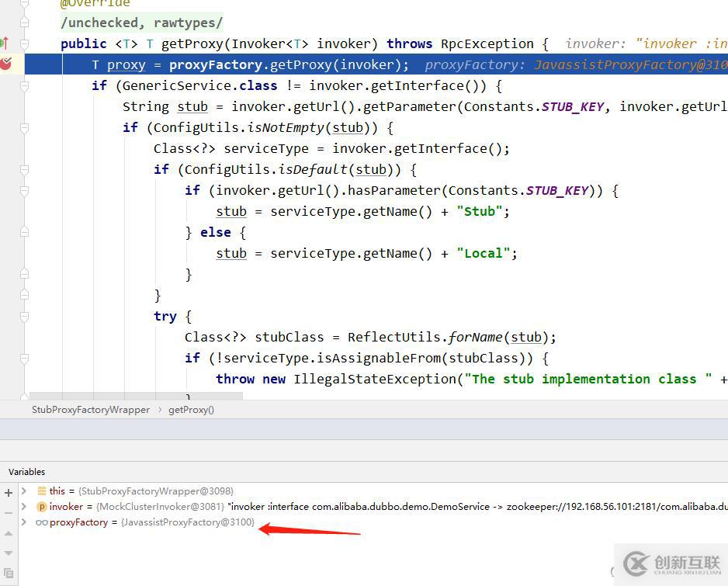Click the parameter icon beside invoker
This screenshot has width=728, height=586.
(42, 507)
